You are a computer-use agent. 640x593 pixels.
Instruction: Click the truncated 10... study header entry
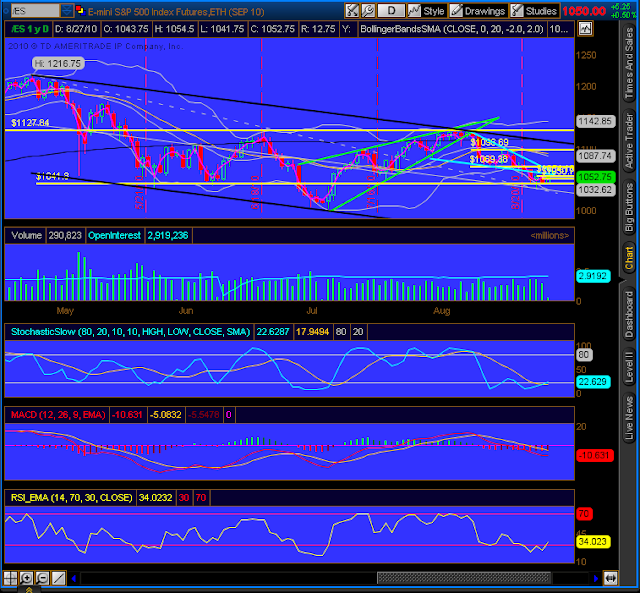pyautogui.click(x=559, y=29)
